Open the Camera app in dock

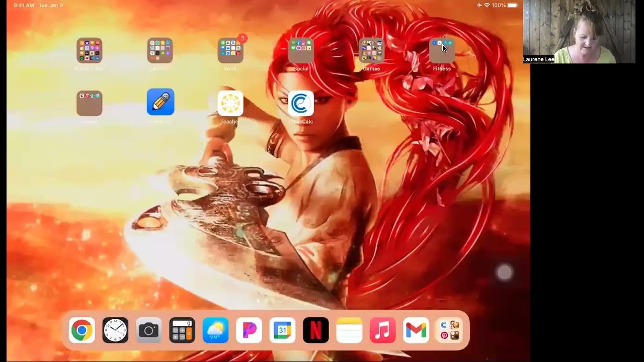coord(148,330)
